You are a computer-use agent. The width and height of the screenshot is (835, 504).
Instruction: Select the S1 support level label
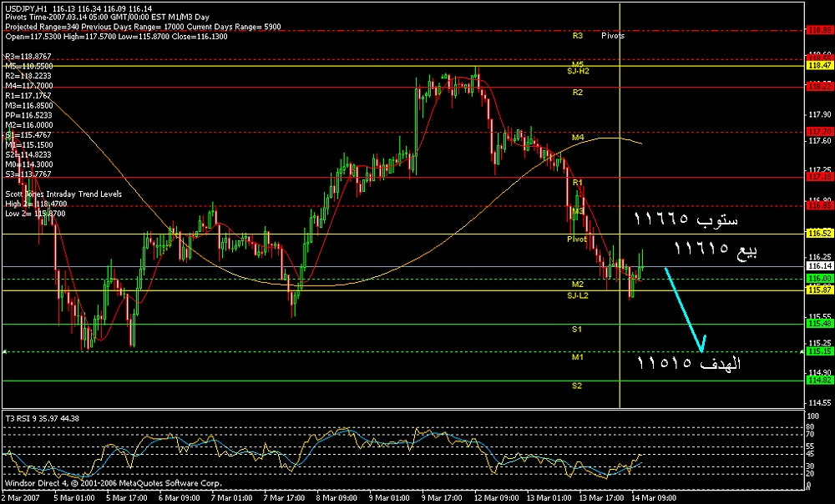coord(577,330)
